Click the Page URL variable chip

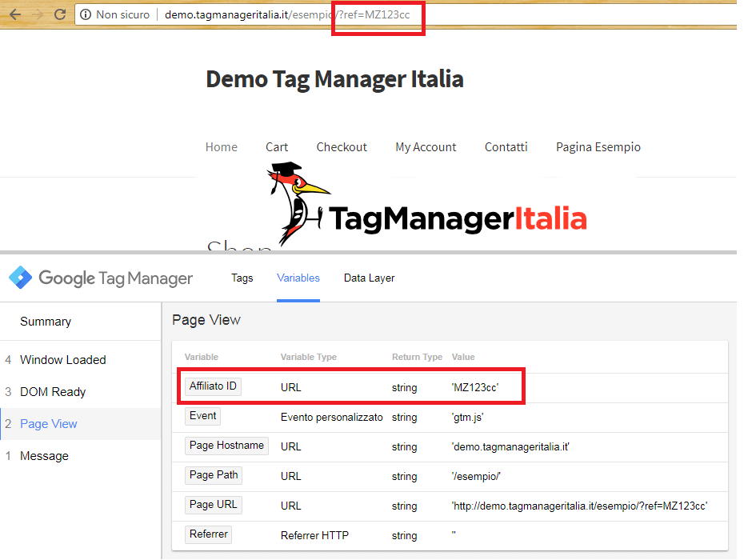(x=214, y=505)
